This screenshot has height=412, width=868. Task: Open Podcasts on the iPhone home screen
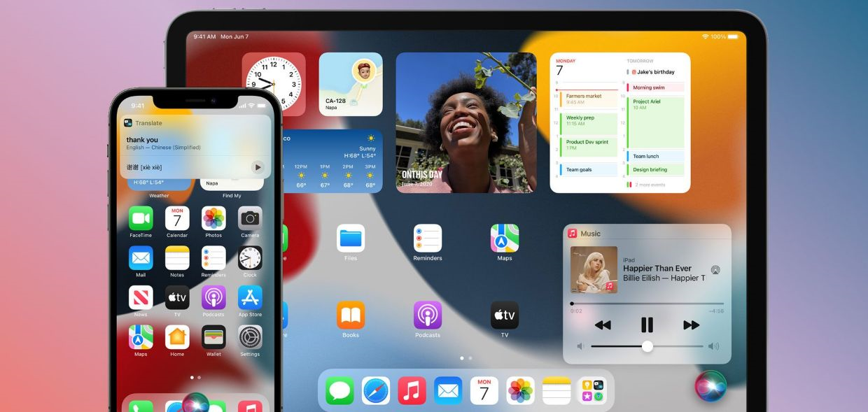[x=213, y=297]
